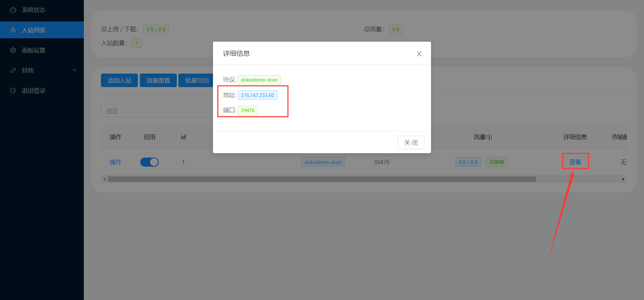Open the 入站列表 menu item
644x300 pixels.
click(34, 30)
